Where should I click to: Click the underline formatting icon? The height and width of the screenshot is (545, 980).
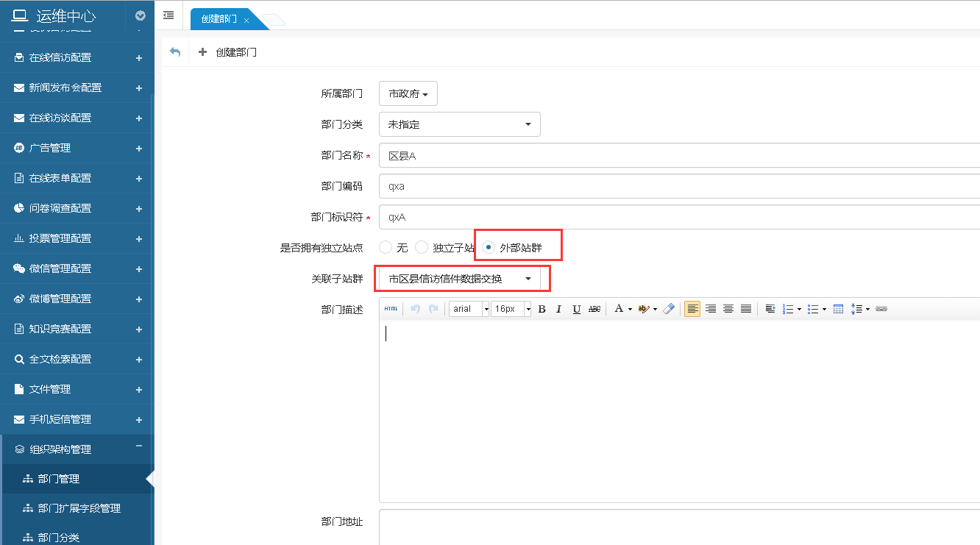576,309
